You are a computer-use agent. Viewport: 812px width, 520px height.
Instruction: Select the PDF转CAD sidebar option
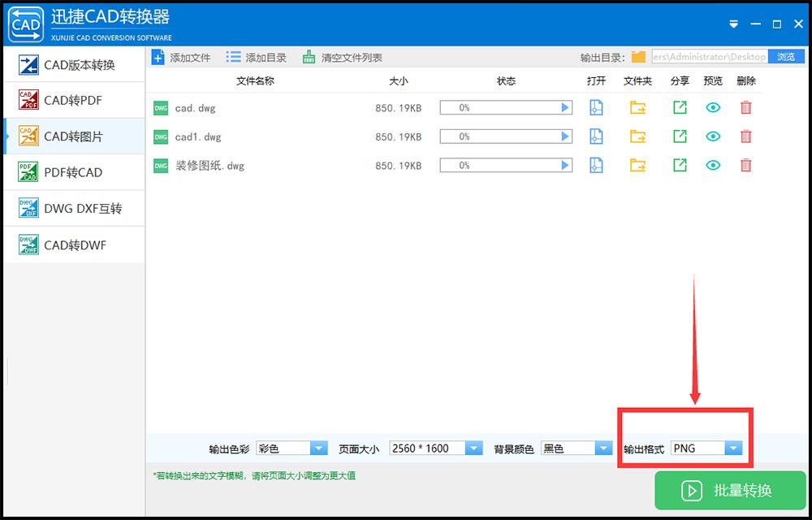(74, 171)
